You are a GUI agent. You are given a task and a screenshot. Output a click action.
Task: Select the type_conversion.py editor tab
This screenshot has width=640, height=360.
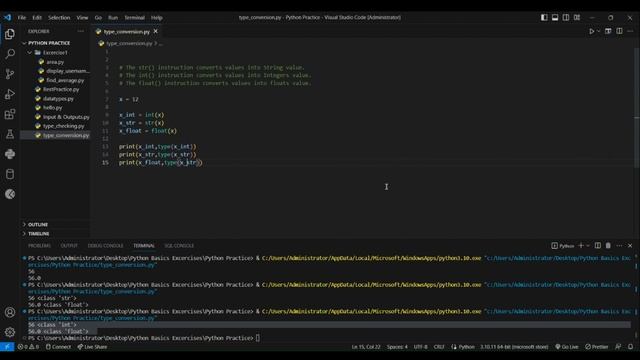tap(127, 31)
